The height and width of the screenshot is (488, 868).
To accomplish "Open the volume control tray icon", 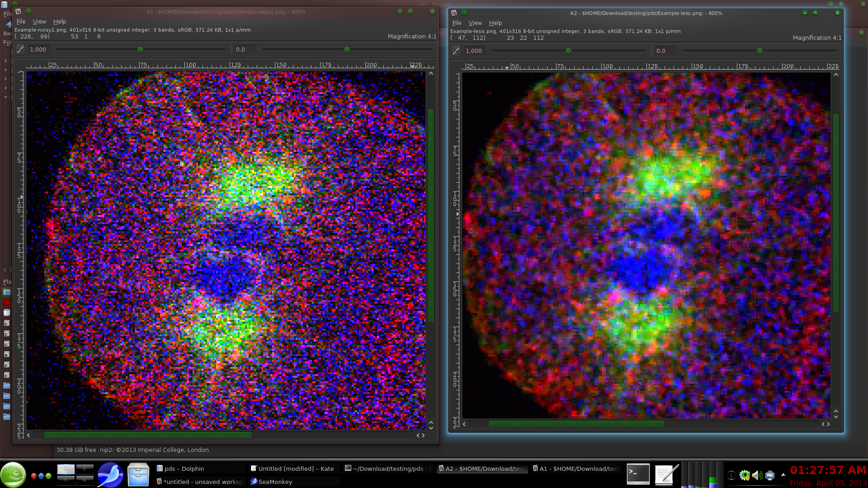I will [x=757, y=475].
